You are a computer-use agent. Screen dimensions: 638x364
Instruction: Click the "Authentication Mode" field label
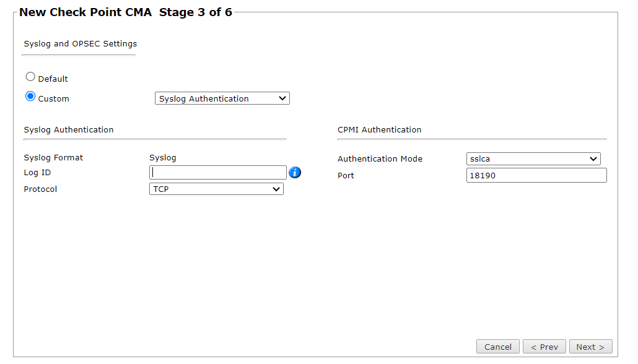tap(380, 159)
